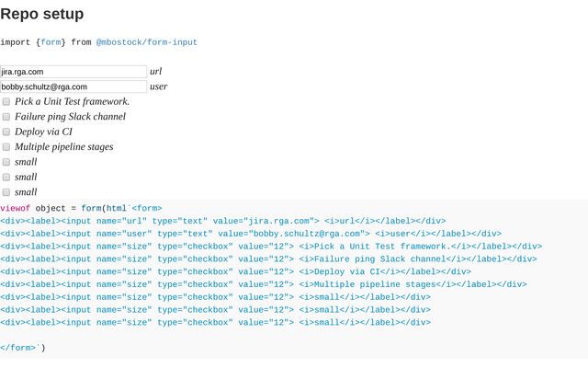Focus the user email input field

[x=73, y=86]
